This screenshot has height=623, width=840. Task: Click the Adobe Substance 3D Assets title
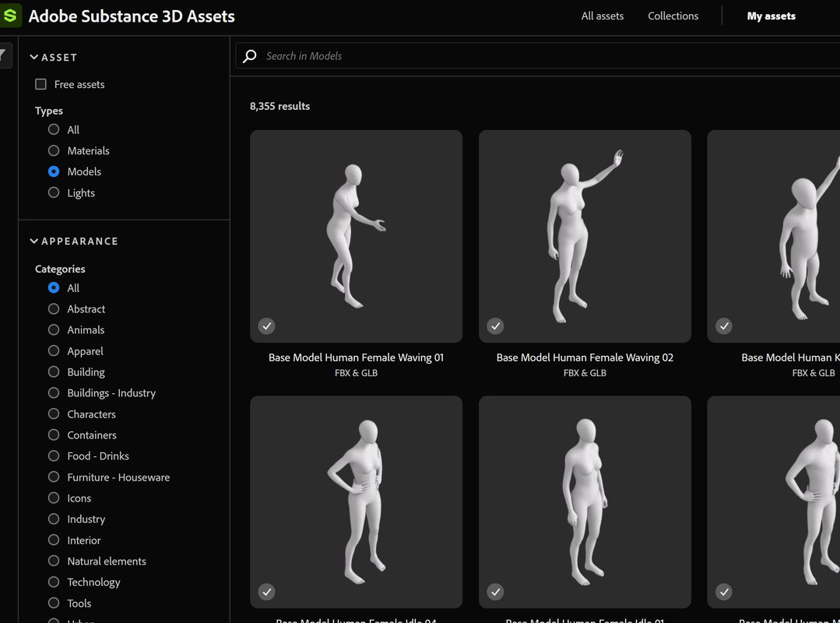[132, 16]
